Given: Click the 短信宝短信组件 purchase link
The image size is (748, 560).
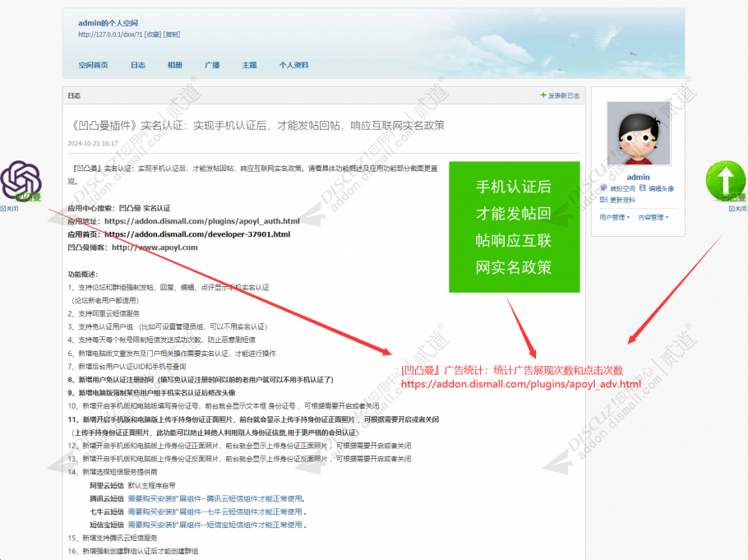Looking at the screenshot, I should 217,525.
